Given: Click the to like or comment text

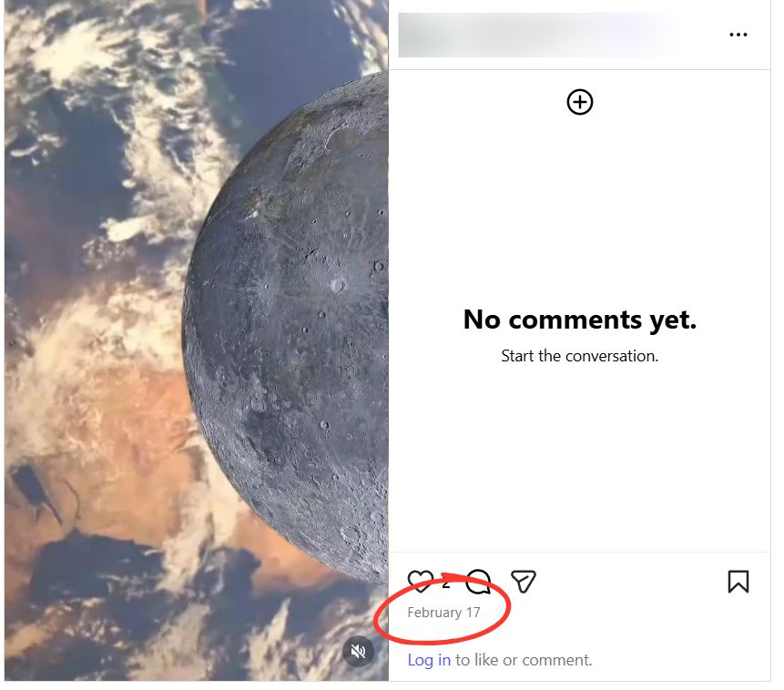Looking at the screenshot, I should click(524, 660).
